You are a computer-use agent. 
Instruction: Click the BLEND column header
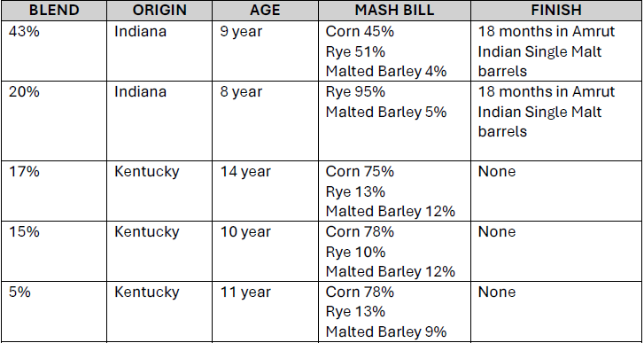54,10
